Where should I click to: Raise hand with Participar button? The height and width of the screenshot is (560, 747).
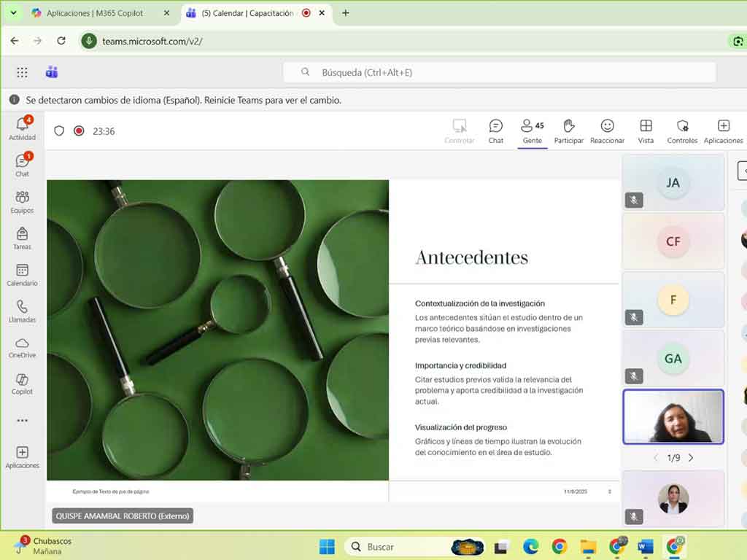568,131
